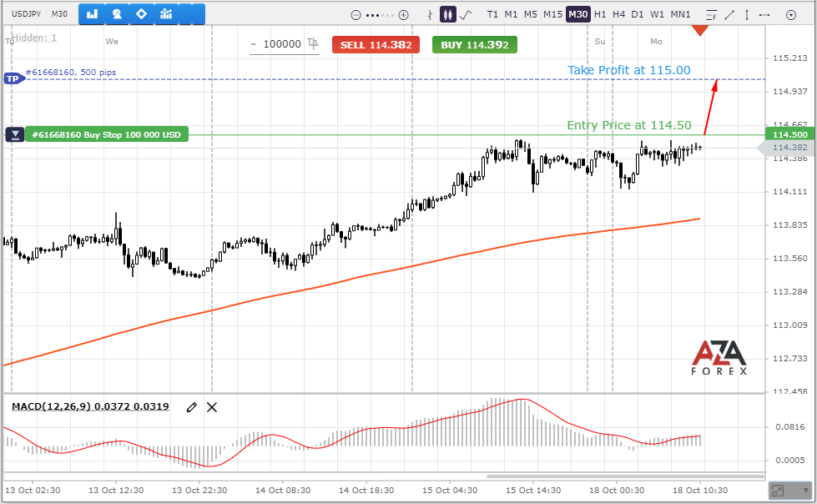Viewport: 817px width, 504px height.
Task: Click the 114.500 entry price tag
Action: pyautogui.click(x=789, y=135)
